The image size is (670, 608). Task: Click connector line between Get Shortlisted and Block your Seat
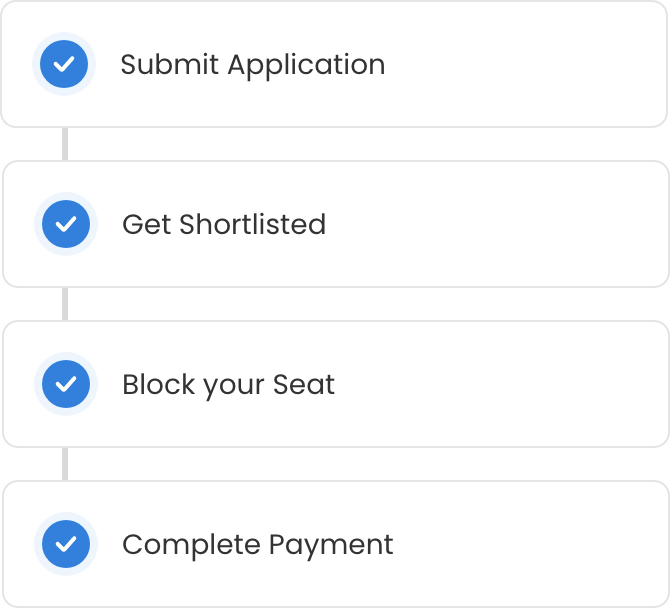coord(65,304)
